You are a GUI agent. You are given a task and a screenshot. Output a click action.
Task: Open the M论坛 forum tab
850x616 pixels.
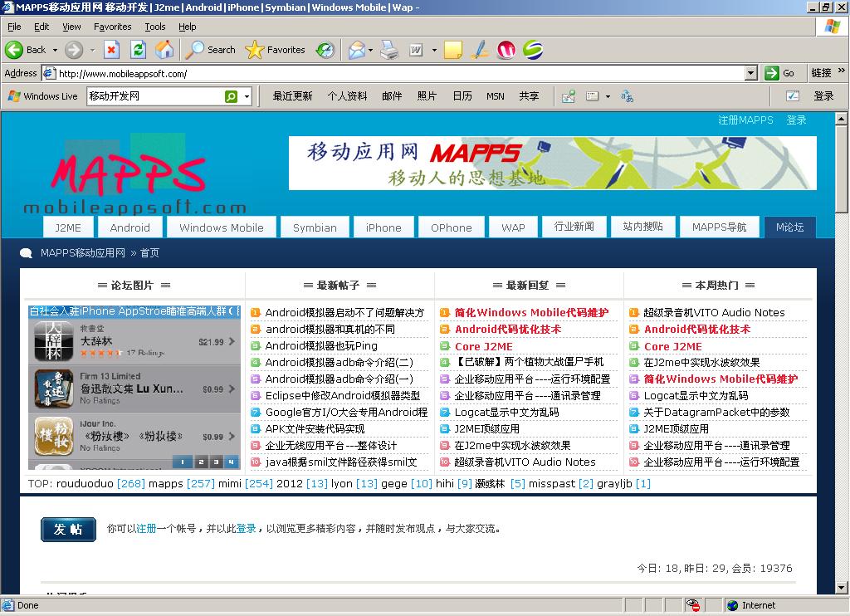pos(790,227)
